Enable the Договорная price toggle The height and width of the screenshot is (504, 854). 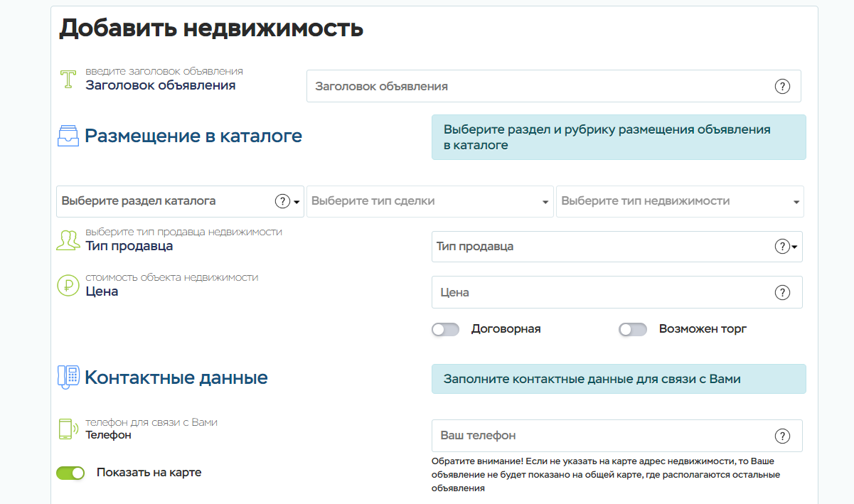446,330
